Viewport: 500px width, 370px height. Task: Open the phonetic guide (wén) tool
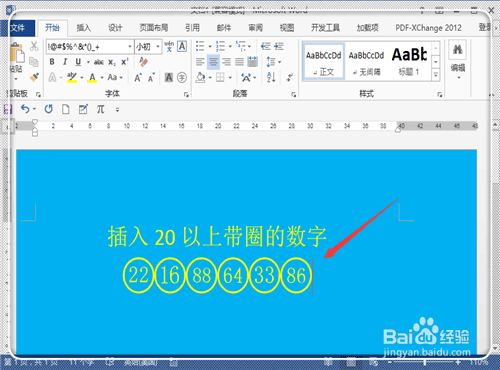(169, 46)
